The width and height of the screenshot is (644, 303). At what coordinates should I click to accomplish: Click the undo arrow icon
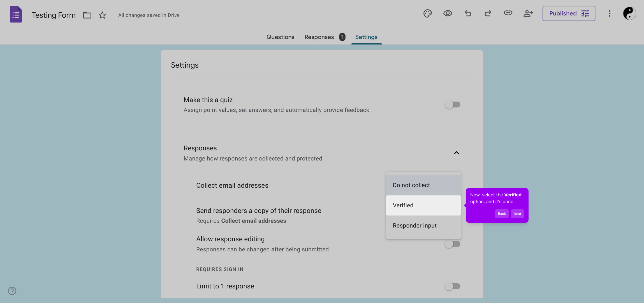pos(468,13)
